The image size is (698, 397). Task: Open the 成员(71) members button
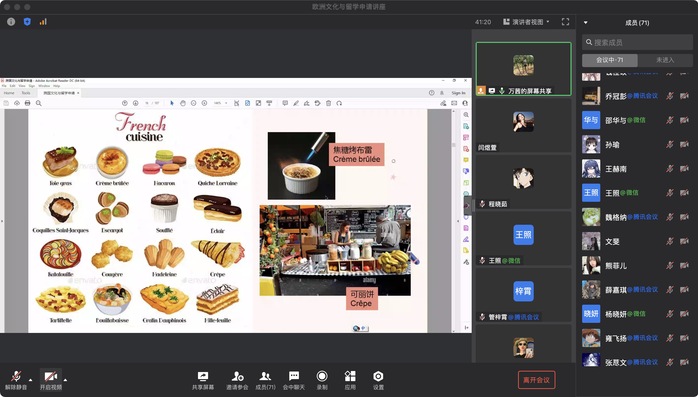coord(265,381)
